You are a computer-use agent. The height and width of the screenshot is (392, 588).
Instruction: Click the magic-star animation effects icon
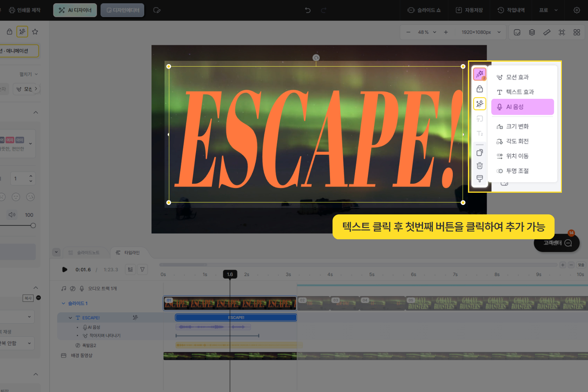pos(479,74)
